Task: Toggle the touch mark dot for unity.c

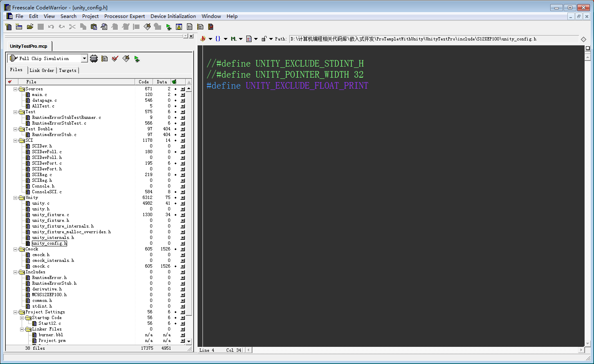Action: coord(175,203)
